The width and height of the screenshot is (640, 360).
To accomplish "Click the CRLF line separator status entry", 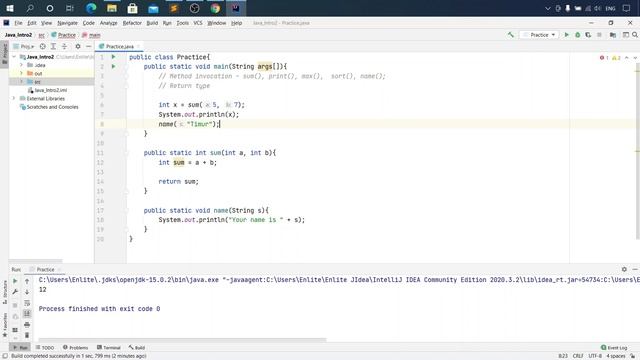I will coord(578,356).
